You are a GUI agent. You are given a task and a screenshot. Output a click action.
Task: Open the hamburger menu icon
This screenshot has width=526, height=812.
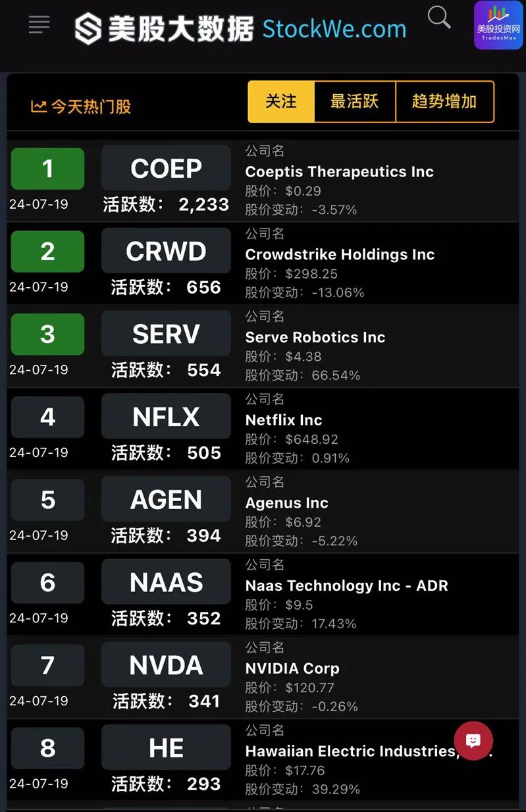click(39, 25)
